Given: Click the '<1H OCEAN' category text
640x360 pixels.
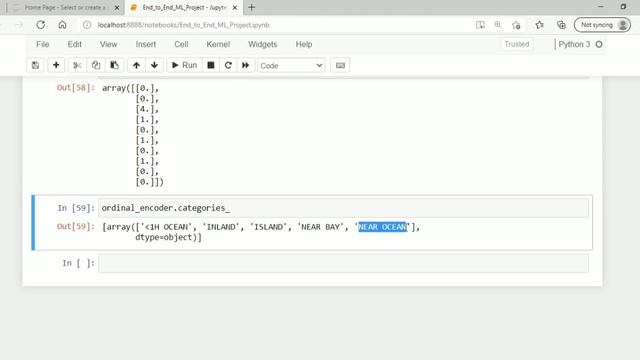Looking at the screenshot, I should (166, 227).
